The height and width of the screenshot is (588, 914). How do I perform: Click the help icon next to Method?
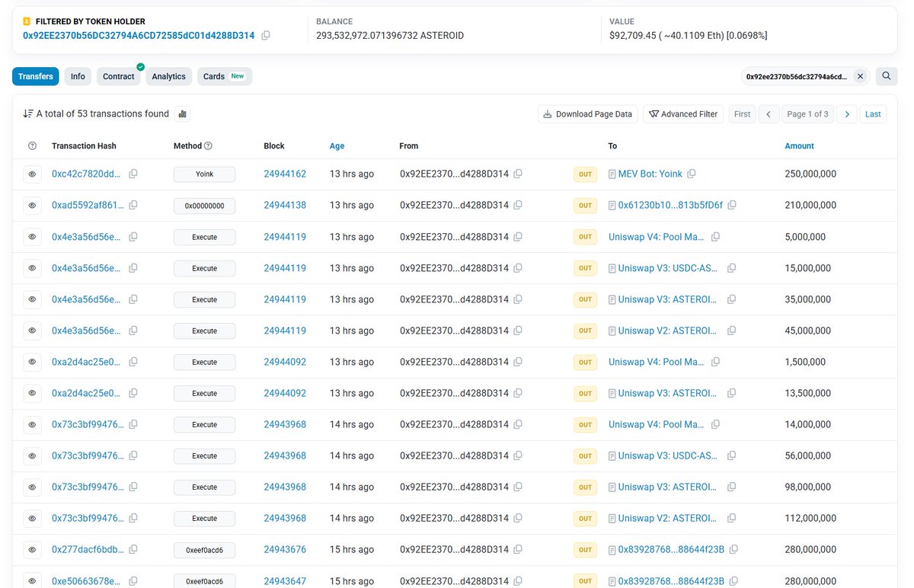[x=208, y=146]
